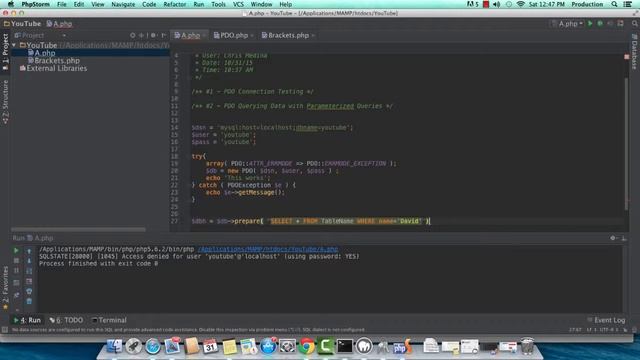
Task: Start debugging with the green bug icon
Action: pyautogui.click(x=600, y=24)
